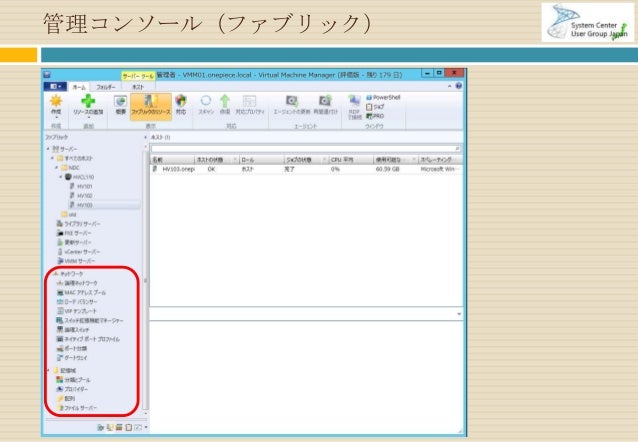The width and height of the screenshot is (638, 442).
Task: Sort by ロール column header
Action: (261, 160)
